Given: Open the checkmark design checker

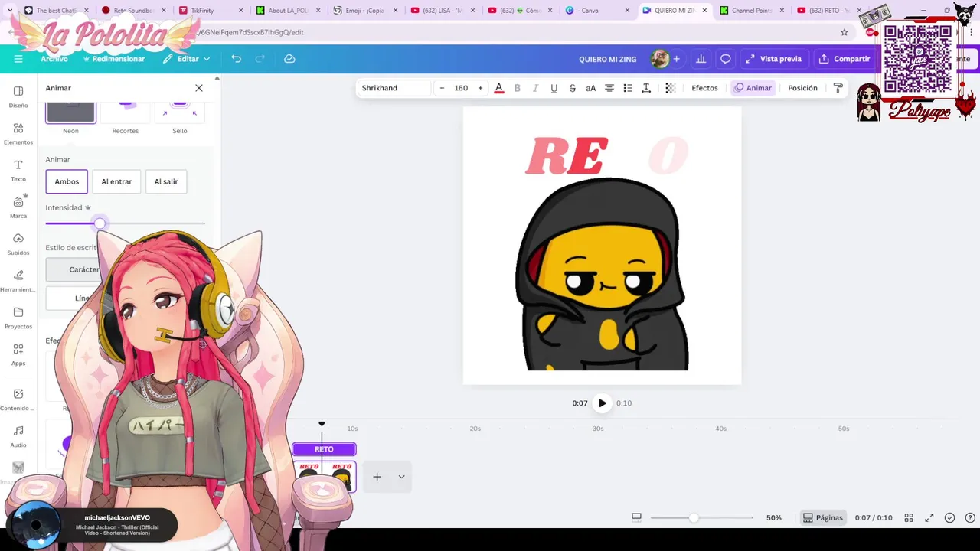Looking at the screenshot, I should pos(950,518).
